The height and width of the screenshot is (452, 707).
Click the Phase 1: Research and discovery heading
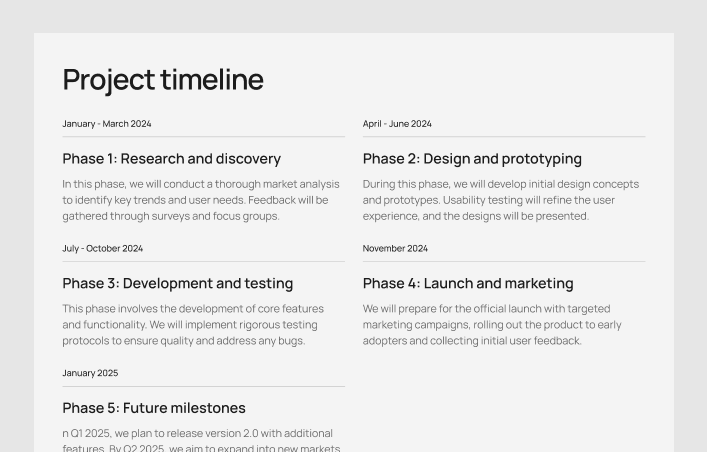pos(171,159)
